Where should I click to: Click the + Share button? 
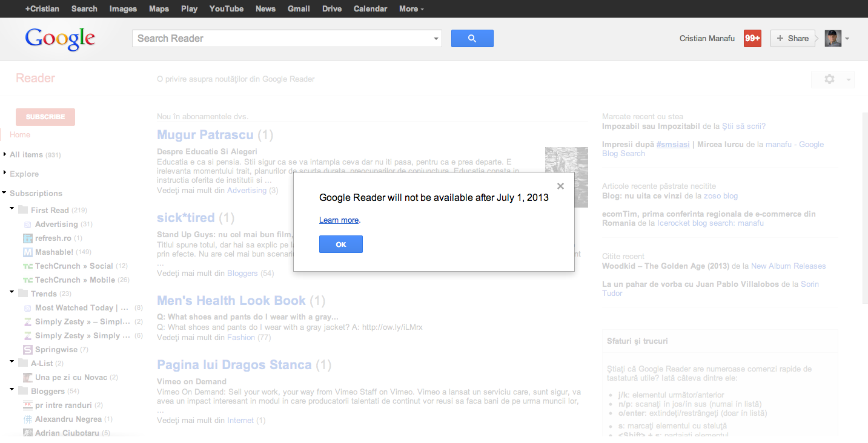(792, 38)
